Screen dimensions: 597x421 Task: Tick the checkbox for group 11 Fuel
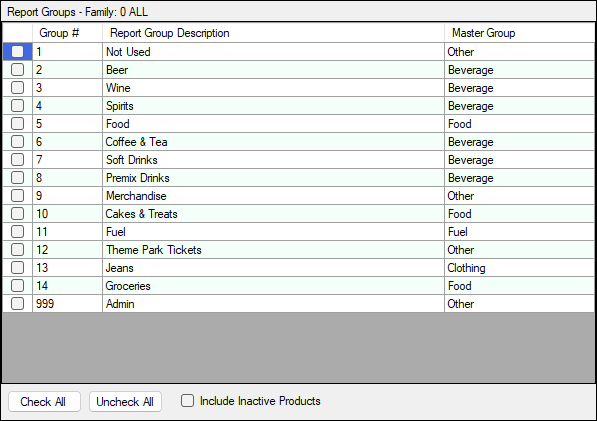point(18,231)
